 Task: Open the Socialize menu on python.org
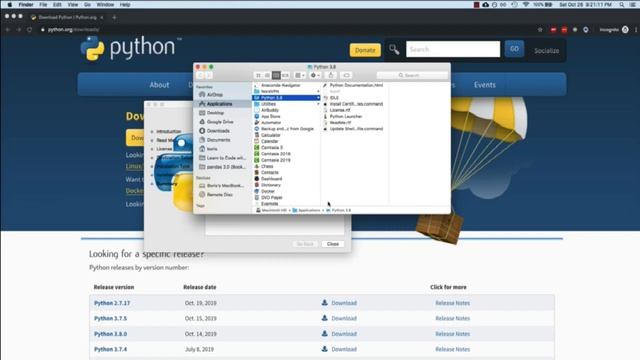[x=547, y=51]
